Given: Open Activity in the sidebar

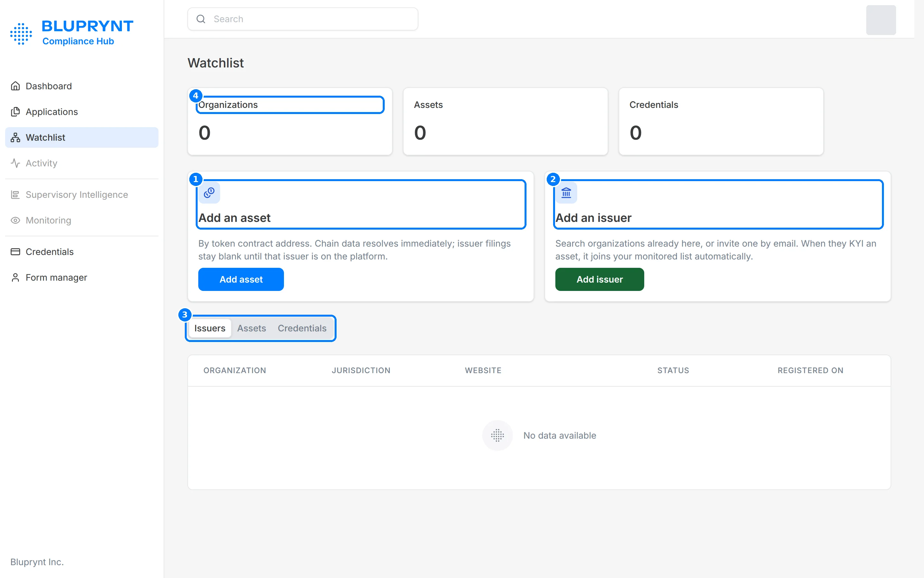Looking at the screenshot, I should (82, 163).
